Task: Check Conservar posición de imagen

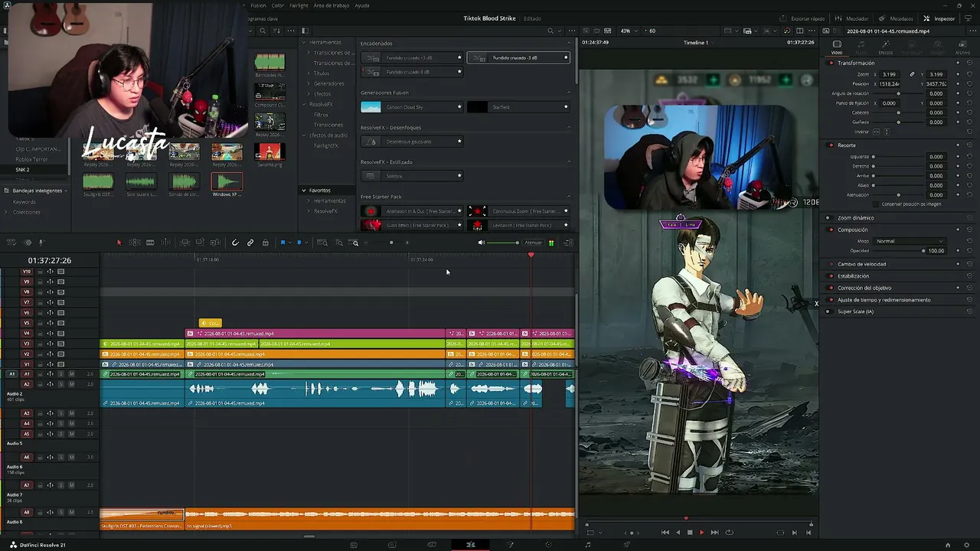Action: point(877,204)
